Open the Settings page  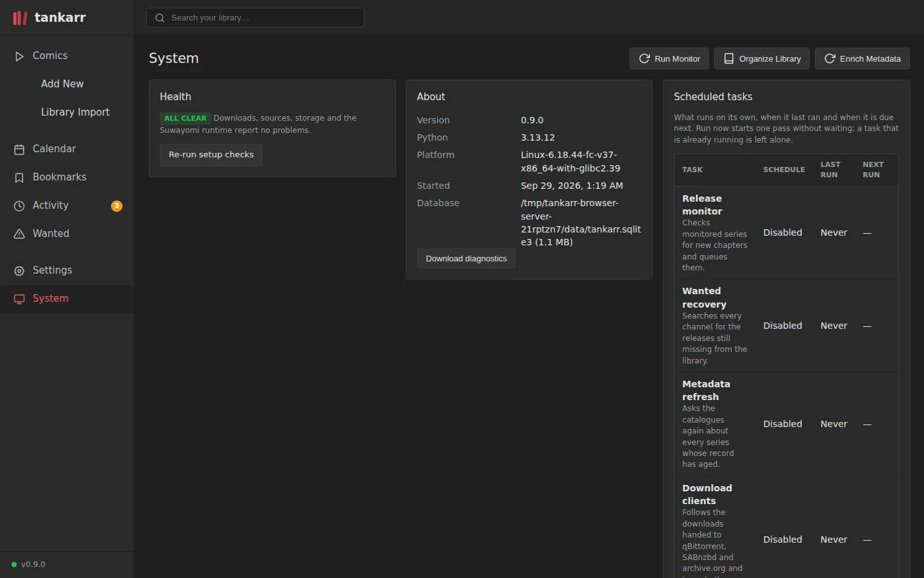click(67, 270)
